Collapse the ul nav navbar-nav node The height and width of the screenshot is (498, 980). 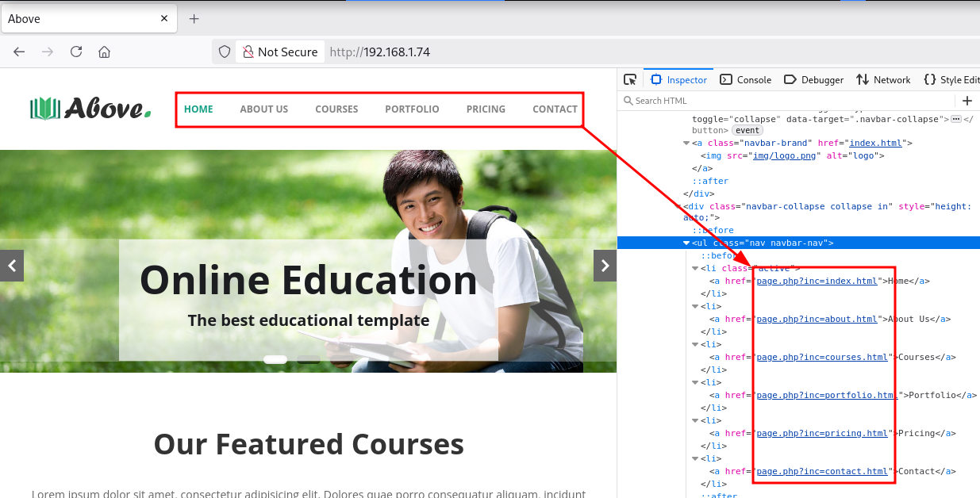click(686, 243)
